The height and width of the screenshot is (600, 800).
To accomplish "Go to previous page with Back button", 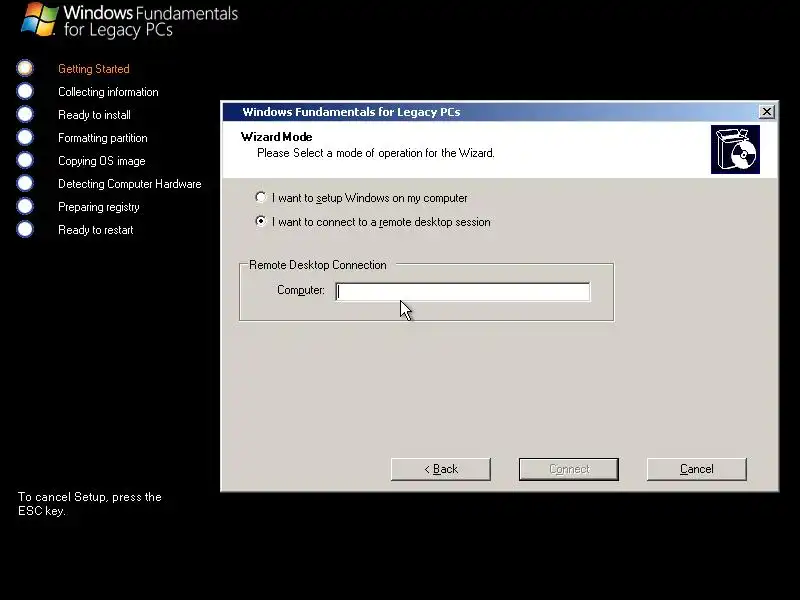I will point(441,469).
